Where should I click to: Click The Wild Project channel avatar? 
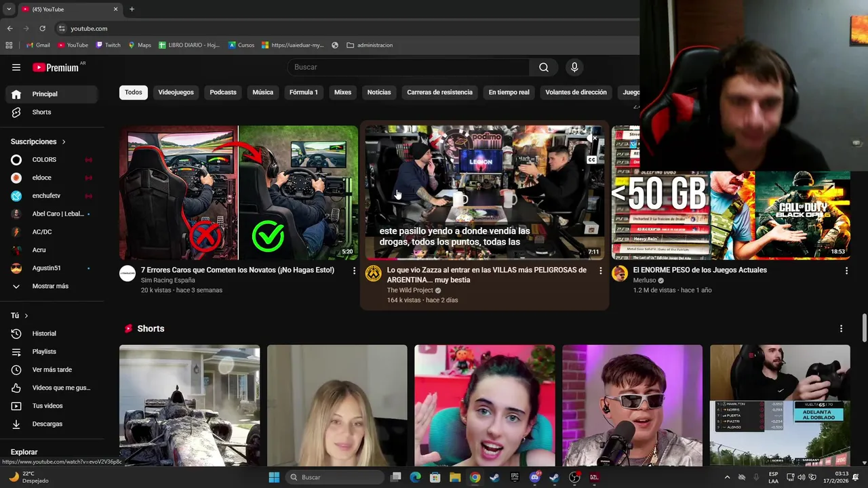pyautogui.click(x=374, y=273)
